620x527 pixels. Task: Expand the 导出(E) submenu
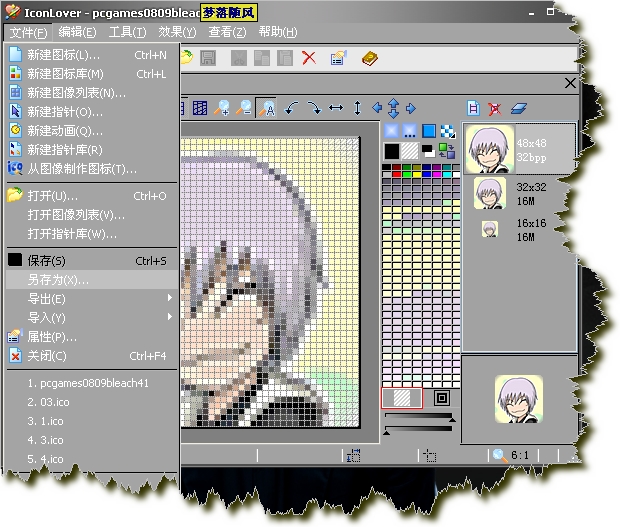coord(92,298)
